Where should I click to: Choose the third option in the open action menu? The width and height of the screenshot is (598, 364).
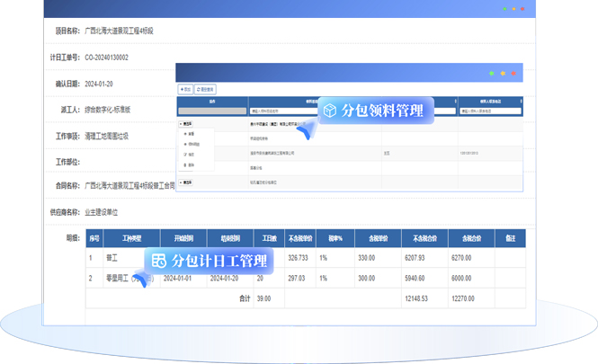pyautogui.click(x=191, y=155)
